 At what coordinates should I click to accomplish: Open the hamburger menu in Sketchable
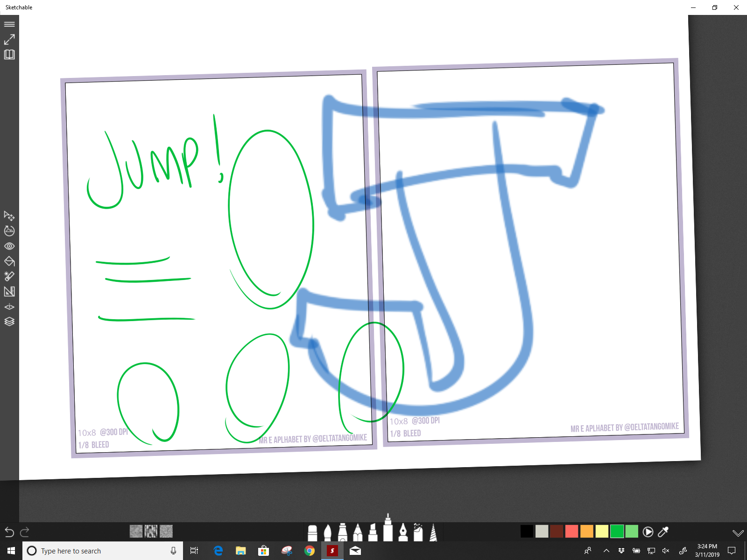click(9, 24)
